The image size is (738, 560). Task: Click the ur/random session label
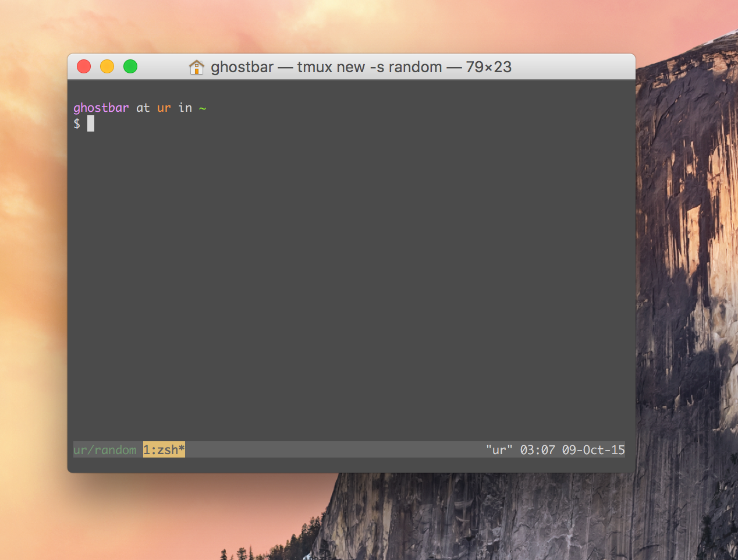105,450
